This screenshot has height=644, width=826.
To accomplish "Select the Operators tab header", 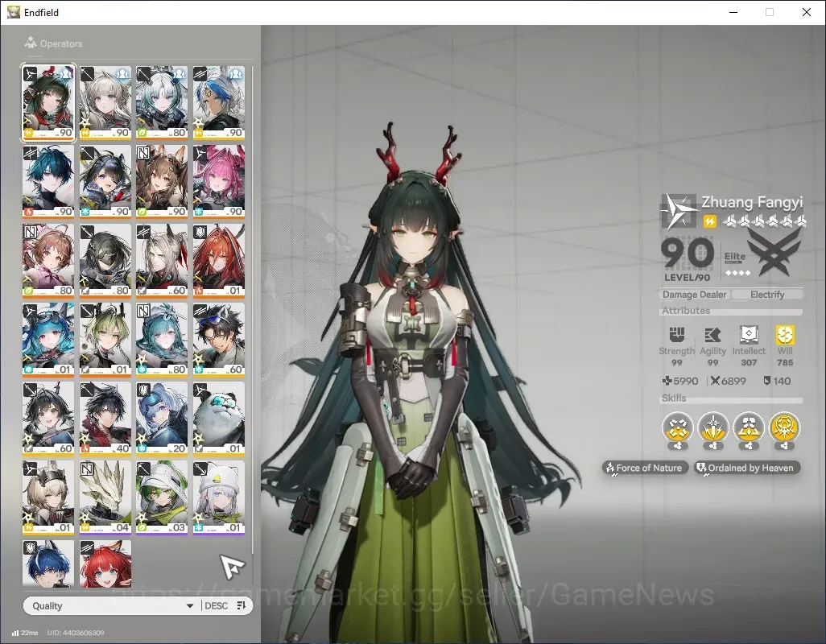I will pyautogui.click(x=53, y=43).
